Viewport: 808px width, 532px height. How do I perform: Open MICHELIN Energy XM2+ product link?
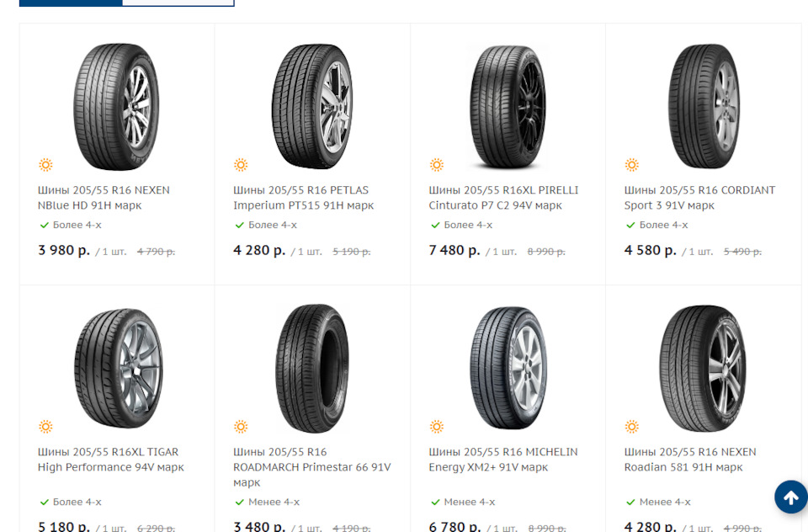[x=503, y=460]
